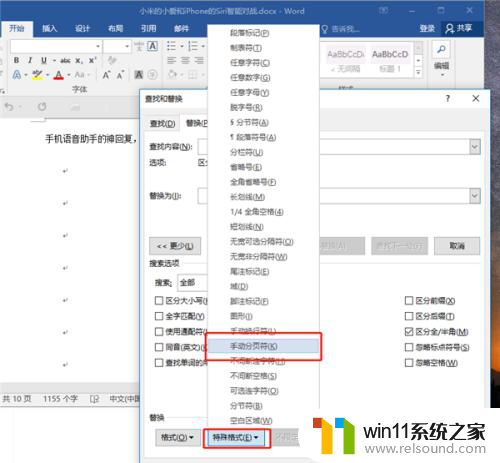
Task: Toggle the 区分后缀(T) checkbox
Action: [x=409, y=316]
